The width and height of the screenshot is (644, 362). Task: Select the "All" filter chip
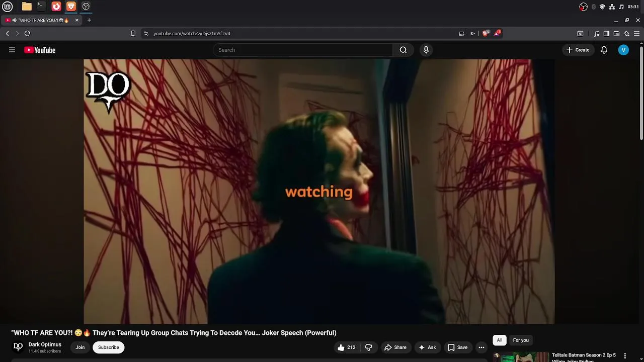500,340
